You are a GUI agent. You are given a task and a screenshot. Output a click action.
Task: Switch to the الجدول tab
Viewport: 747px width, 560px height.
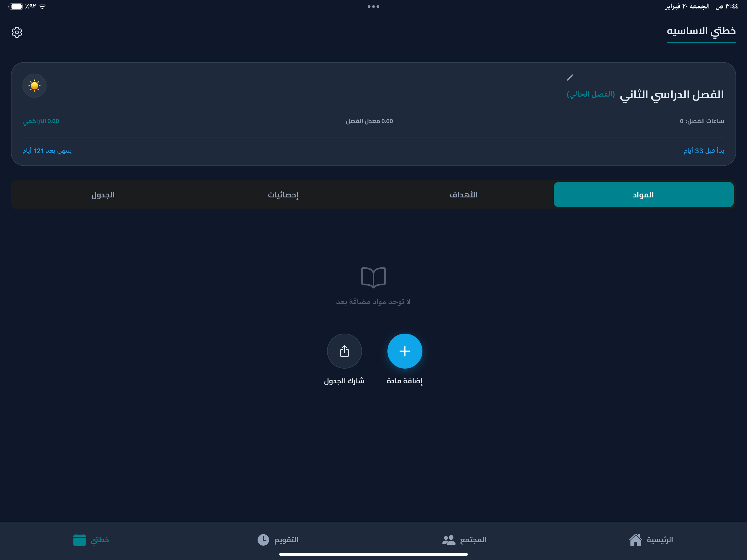tap(103, 194)
